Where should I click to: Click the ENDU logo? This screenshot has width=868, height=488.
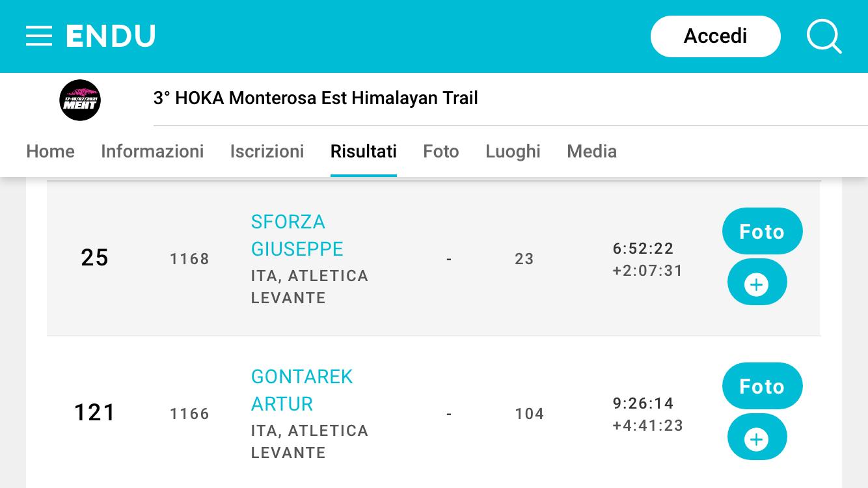tap(111, 36)
